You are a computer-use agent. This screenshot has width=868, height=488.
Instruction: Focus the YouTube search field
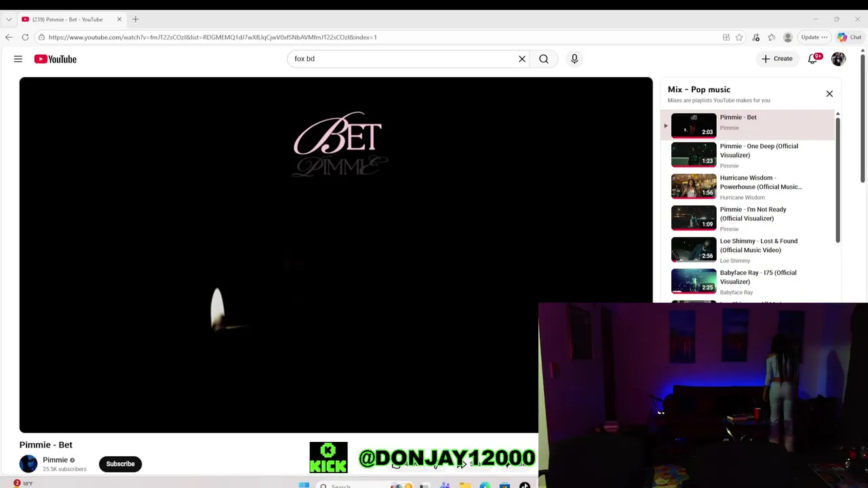(x=403, y=59)
